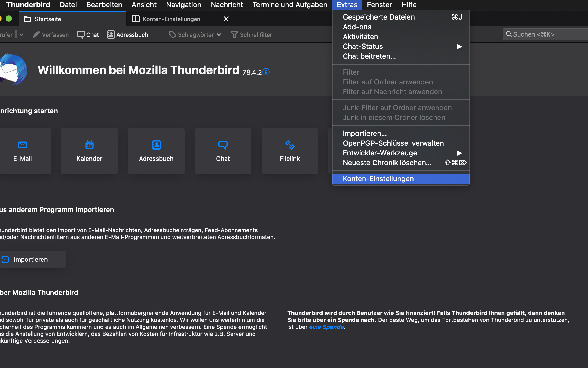Click the Importieren button
Image resolution: width=588 pixels, height=368 pixels.
click(x=33, y=259)
